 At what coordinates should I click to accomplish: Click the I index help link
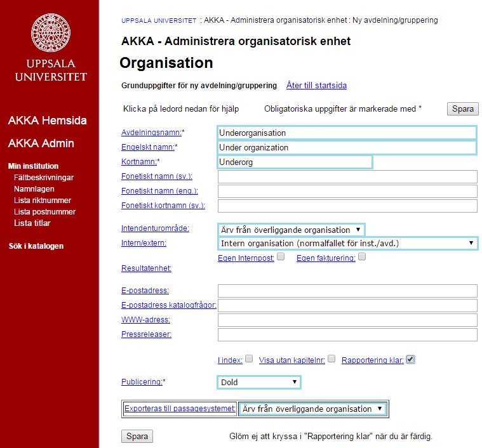pyautogui.click(x=231, y=360)
